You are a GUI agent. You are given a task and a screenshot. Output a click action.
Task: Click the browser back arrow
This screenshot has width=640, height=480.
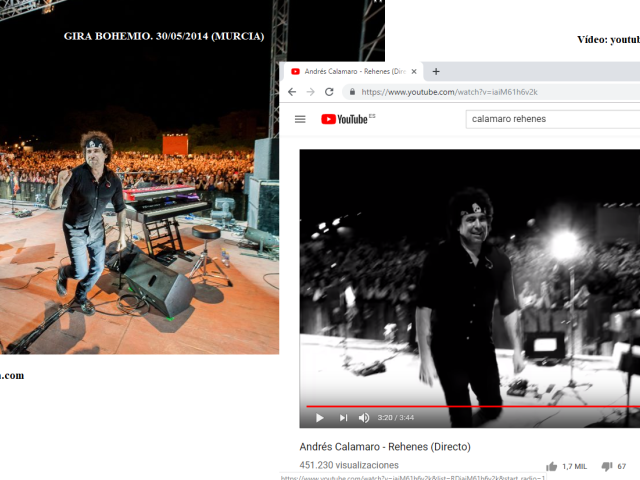pos(292,92)
